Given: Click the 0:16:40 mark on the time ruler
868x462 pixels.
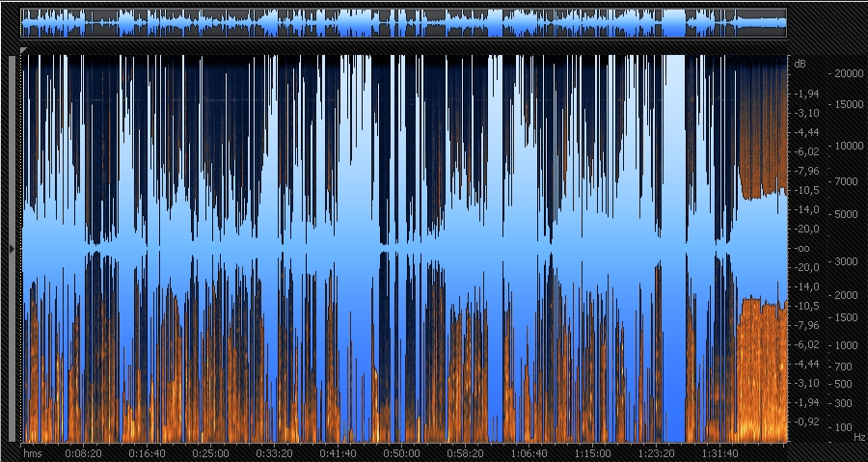Looking at the screenshot, I should (x=147, y=453).
